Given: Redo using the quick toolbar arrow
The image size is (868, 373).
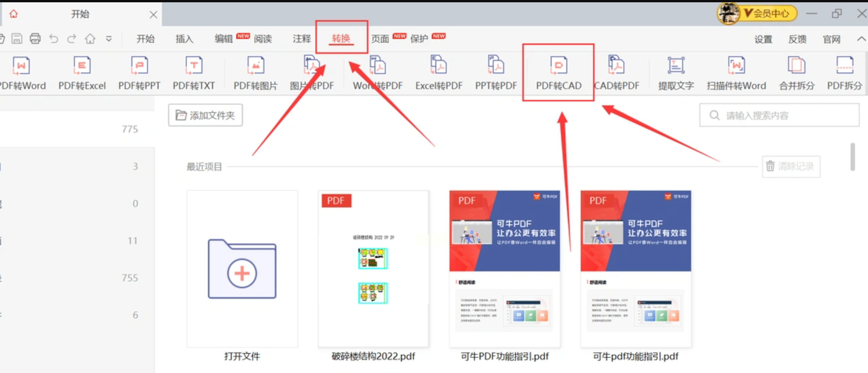Looking at the screenshot, I should coord(72,39).
